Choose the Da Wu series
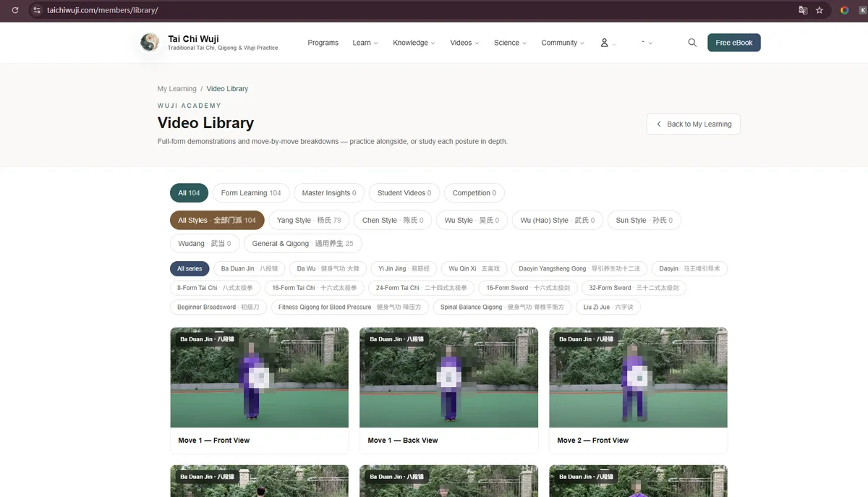Screen dimensions: 868x497 pyautogui.click(x=328, y=268)
